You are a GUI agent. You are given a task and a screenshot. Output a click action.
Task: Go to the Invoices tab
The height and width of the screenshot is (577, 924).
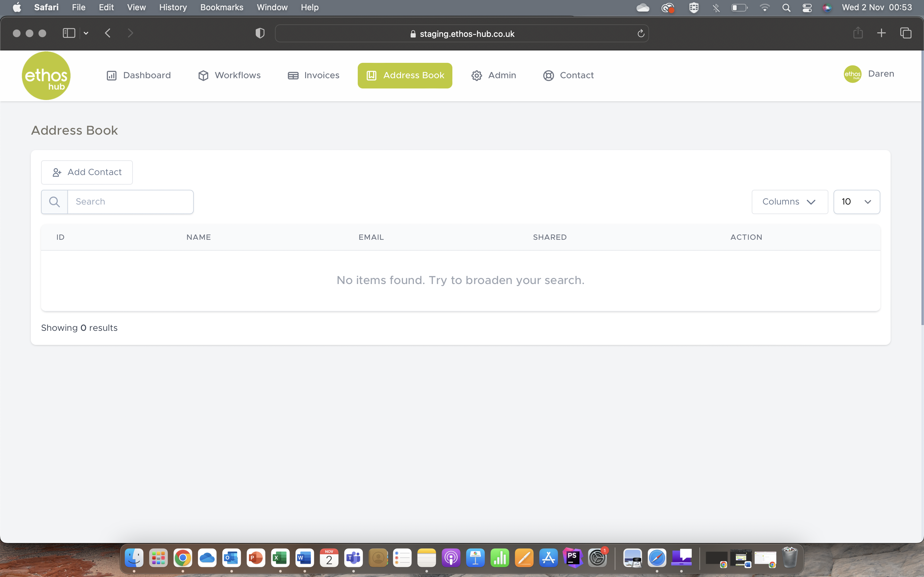[313, 76]
